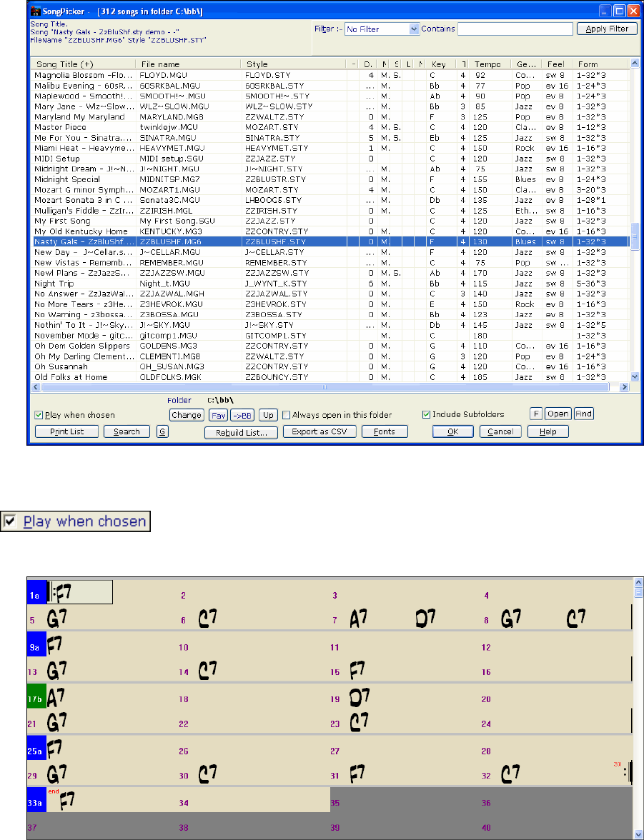Uncheck Include Subfolders option
Image resolution: width=644 pixels, height=840 pixels.
tap(426, 414)
